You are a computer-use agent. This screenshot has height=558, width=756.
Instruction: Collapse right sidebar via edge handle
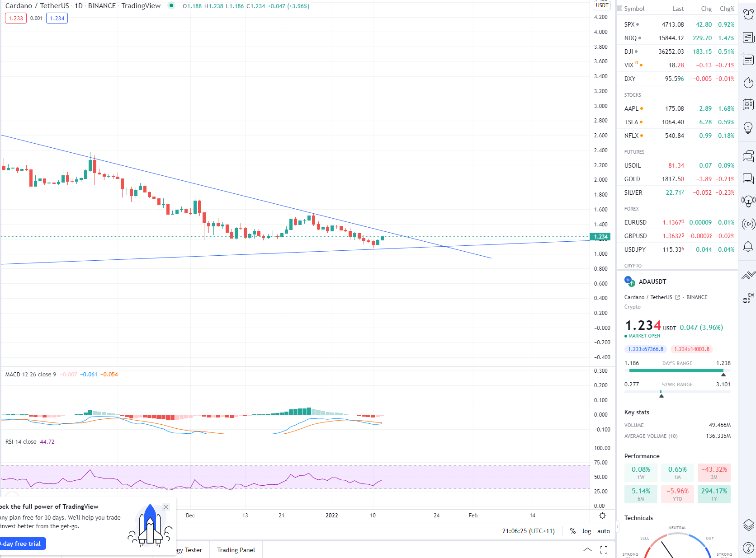(x=617, y=526)
